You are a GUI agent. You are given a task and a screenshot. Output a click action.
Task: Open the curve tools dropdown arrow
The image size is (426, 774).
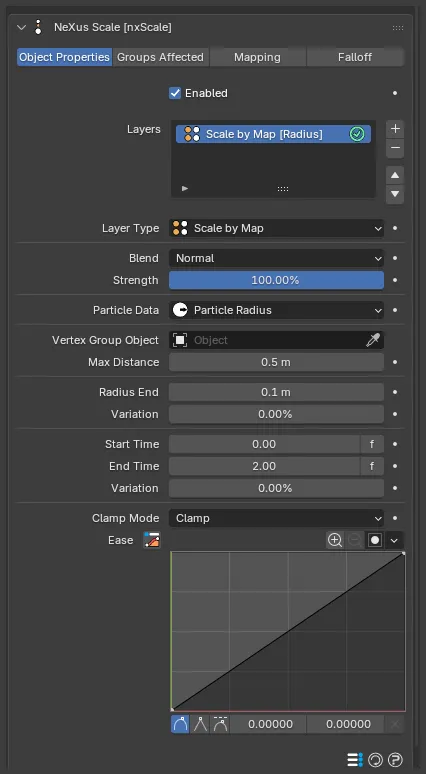click(394, 540)
